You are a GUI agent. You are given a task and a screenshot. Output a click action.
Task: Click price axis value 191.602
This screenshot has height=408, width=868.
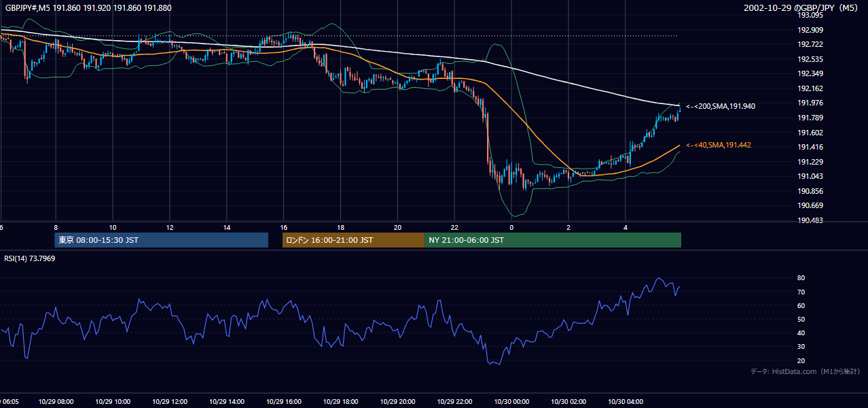tap(810, 133)
